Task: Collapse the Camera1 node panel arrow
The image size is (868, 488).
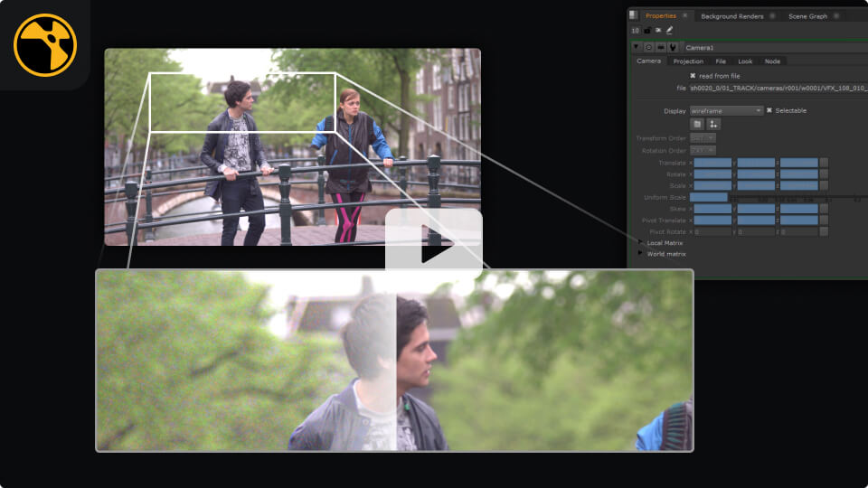Action: (x=636, y=47)
